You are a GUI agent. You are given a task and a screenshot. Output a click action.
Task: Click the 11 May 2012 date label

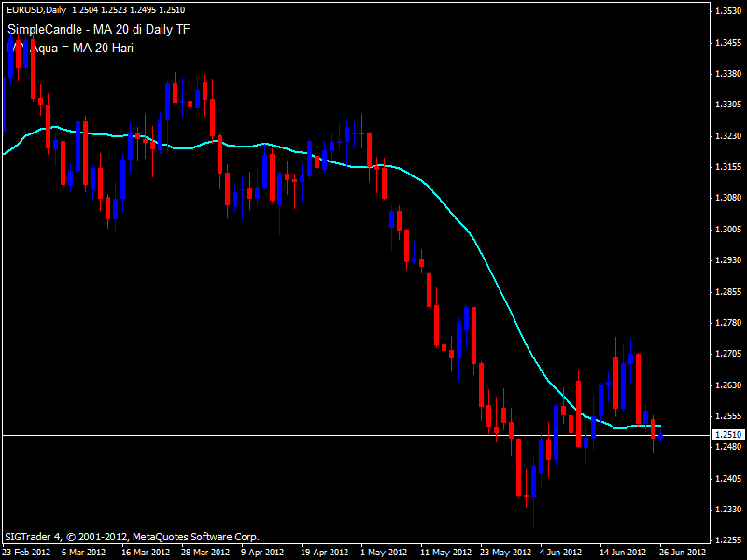pos(445,553)
